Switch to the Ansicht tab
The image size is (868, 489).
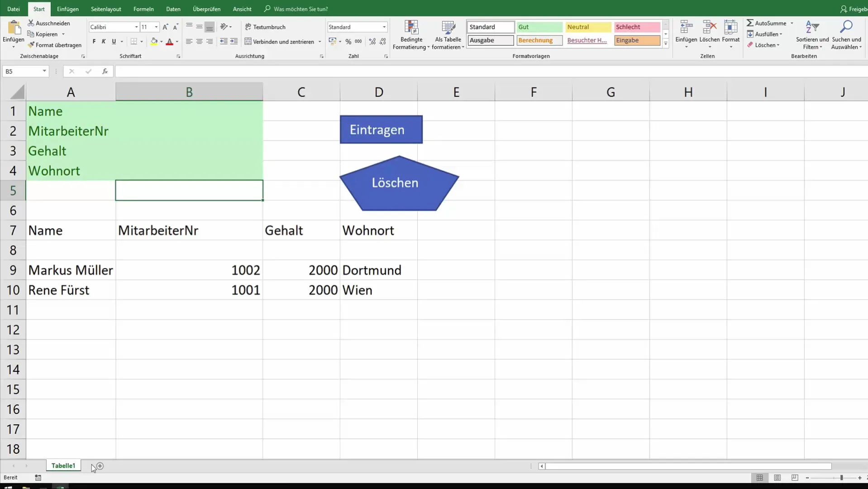tap(242, 9)
